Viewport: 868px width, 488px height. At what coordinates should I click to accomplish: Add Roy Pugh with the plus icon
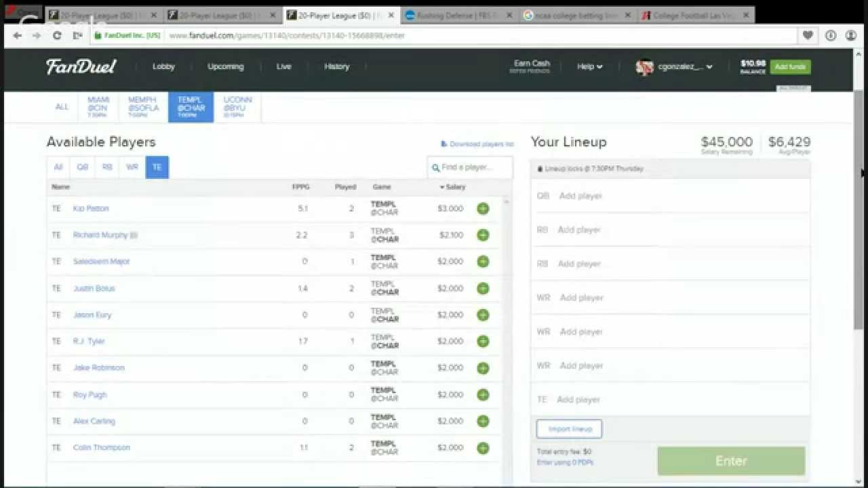pyautogui.click(x=483, y=394)
